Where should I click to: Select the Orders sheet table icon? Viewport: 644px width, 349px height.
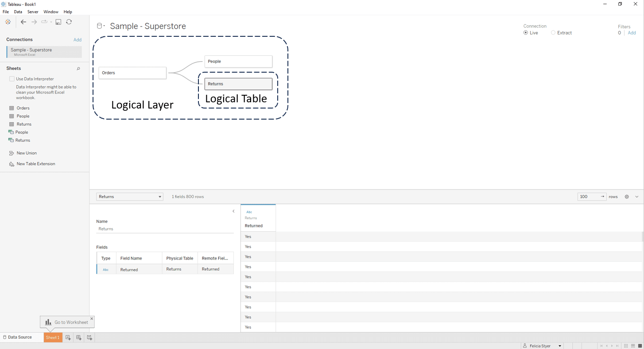pos(12,108)
